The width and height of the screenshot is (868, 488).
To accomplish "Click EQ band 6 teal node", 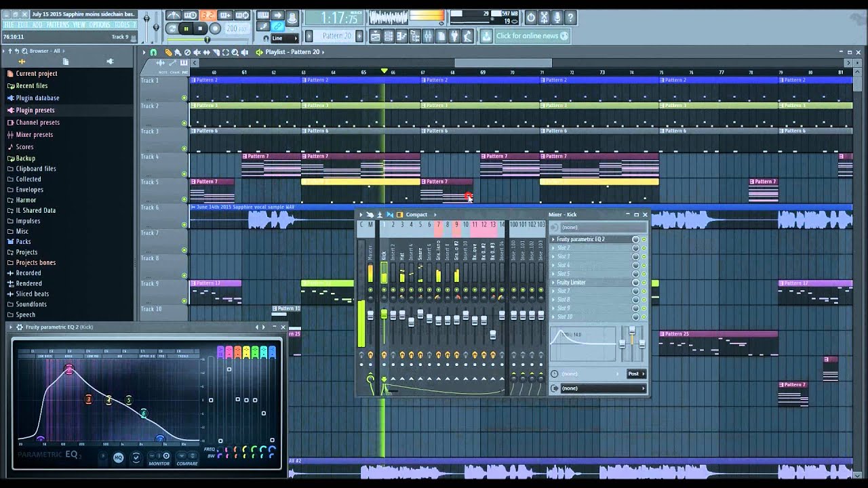I will pyautogui.click(x=143, y=413).
